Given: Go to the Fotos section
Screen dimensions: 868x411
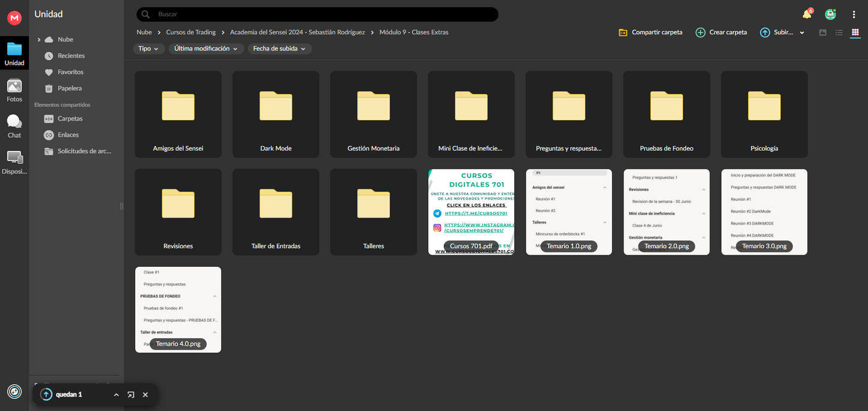Looking at the screenshot, I should 14,91.
